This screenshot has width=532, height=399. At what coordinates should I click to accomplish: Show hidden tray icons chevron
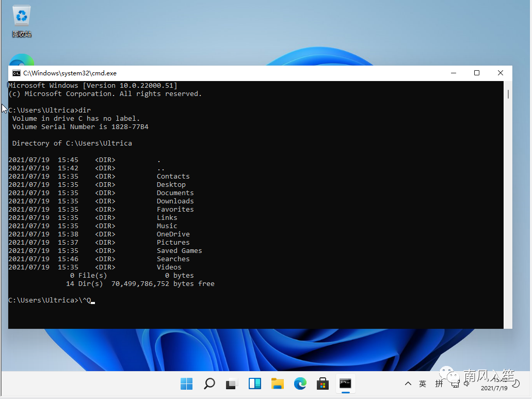click(x=408, y=384)
